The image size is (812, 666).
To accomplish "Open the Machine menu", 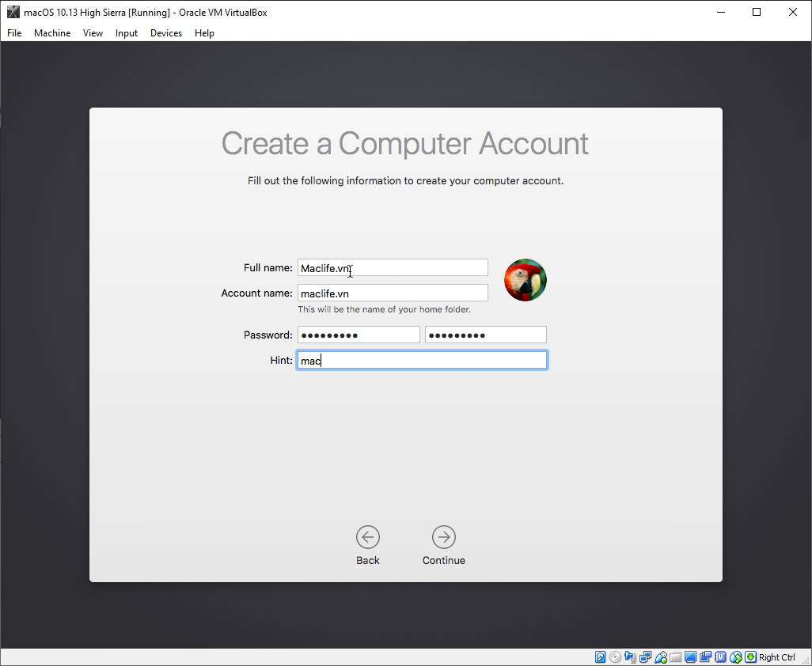I will (51, 32).
